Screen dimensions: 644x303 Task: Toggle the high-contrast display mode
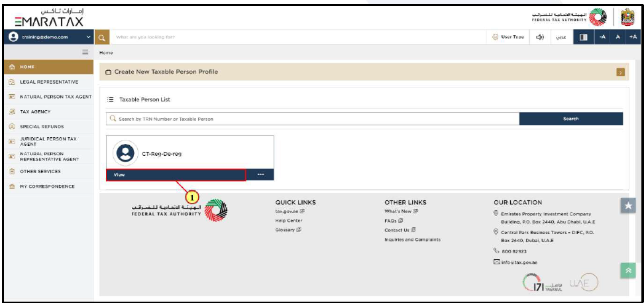[583, 37]
